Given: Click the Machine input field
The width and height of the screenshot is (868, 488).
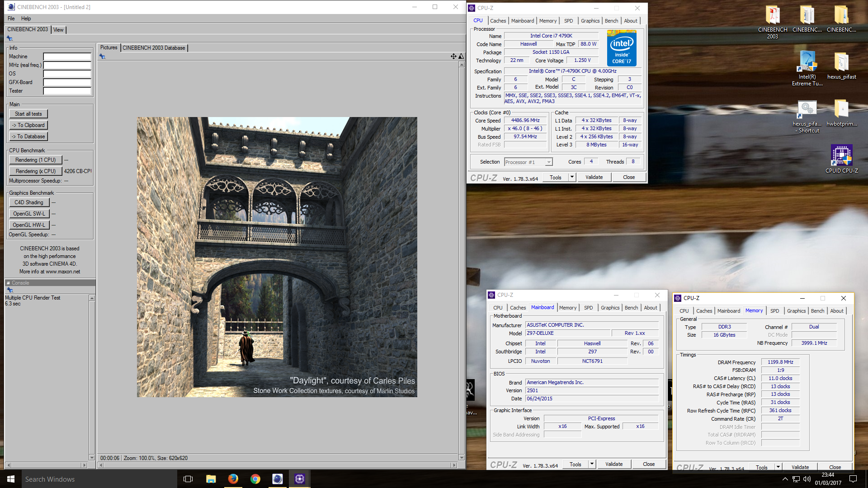Looking at the screenshot, I should tap(67, 56).
